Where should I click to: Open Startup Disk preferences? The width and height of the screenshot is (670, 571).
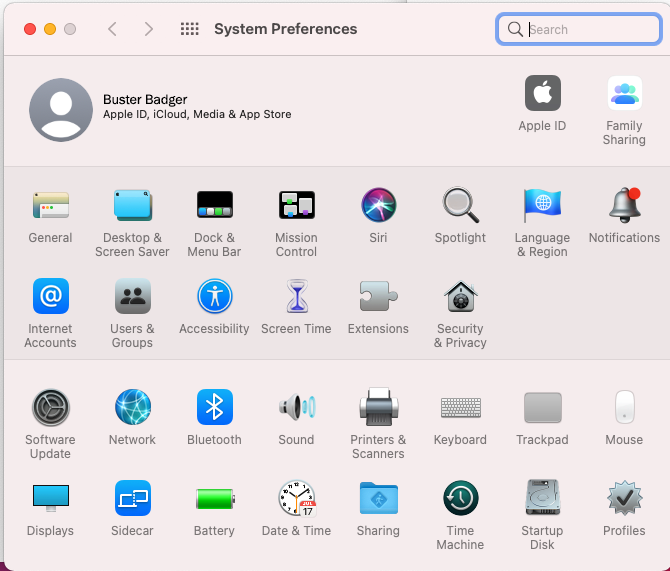pos(542,498)
